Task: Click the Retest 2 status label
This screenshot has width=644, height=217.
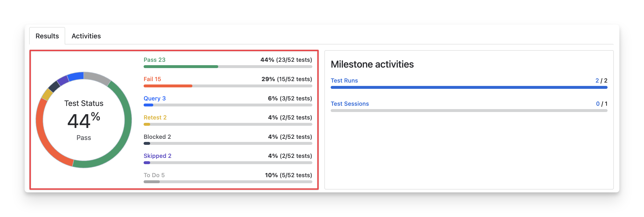Action: [x=155, y=118]
